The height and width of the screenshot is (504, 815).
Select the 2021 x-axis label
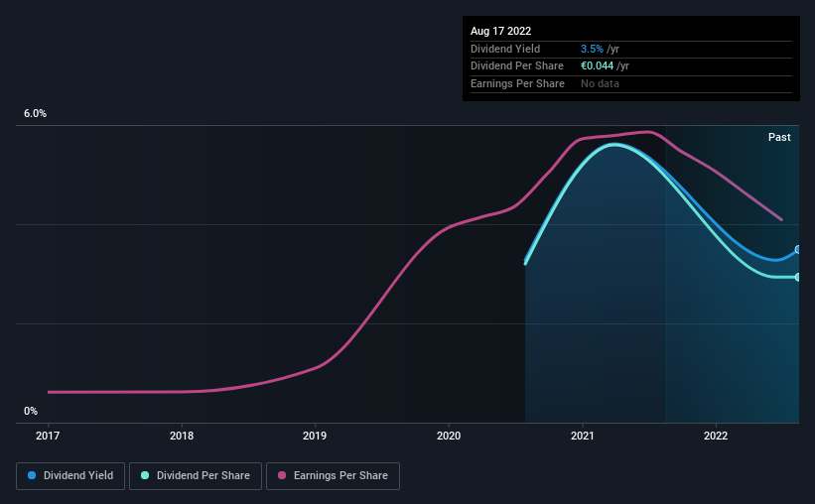(582, 436)
